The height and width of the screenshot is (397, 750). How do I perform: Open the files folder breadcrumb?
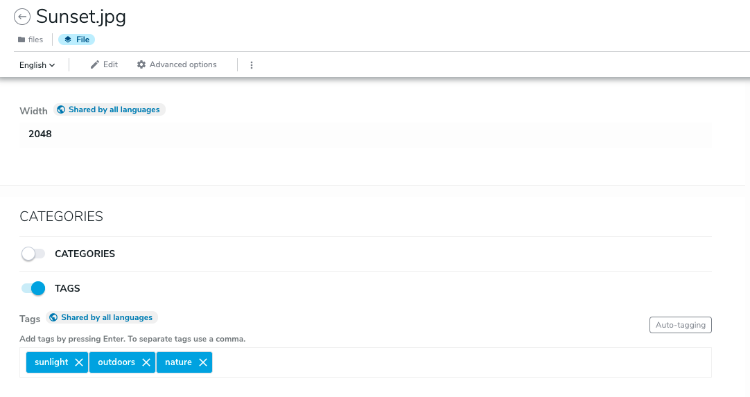click(x=31, y=40)
